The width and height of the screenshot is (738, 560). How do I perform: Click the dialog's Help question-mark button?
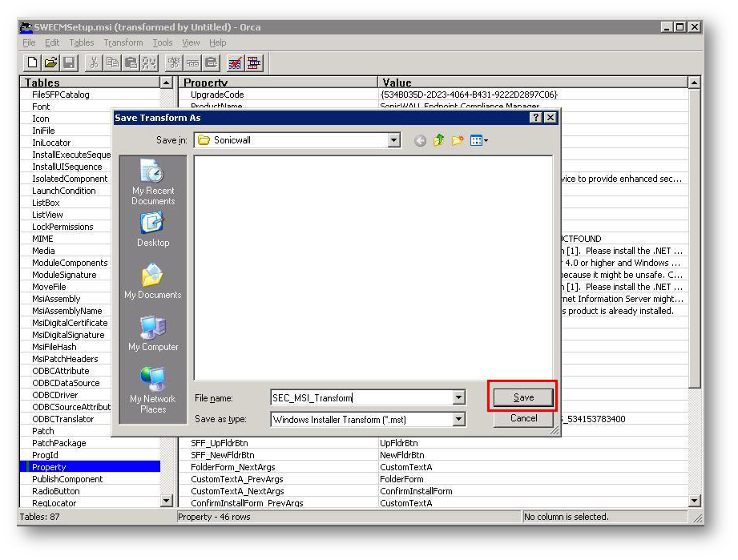(x=535, y=118)
